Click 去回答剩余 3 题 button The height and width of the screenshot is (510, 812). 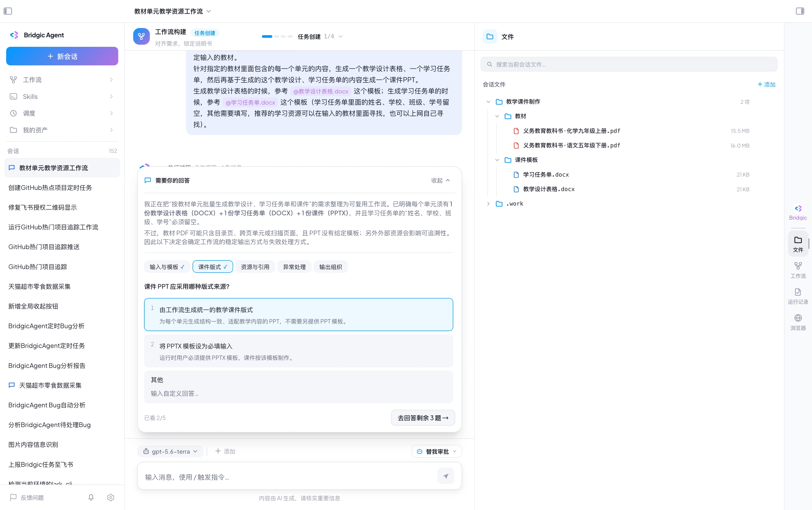tap(423, 418)
